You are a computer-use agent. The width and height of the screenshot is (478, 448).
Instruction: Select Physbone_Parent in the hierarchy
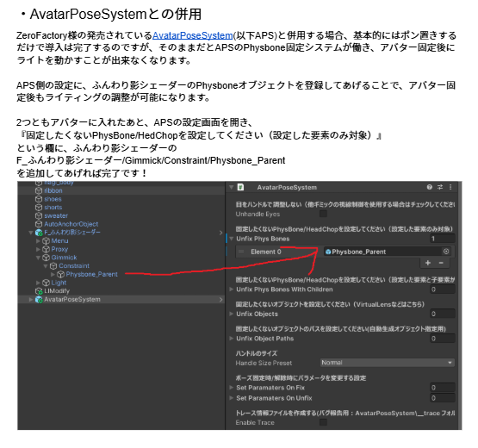click(x=92, y=275)
